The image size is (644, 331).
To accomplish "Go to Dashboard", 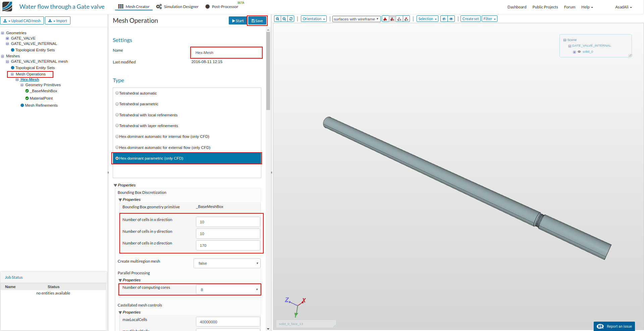I will [x=517, y=7].
